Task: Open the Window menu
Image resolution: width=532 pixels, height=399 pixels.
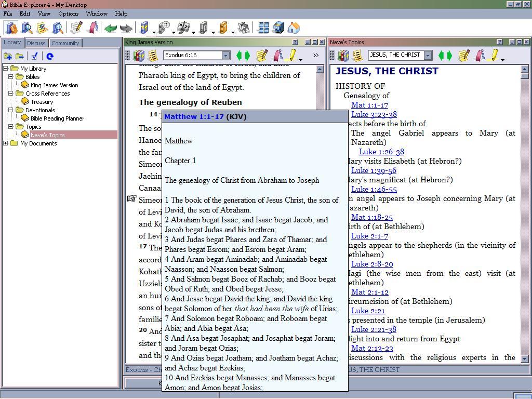Action: tap(96, 14)
